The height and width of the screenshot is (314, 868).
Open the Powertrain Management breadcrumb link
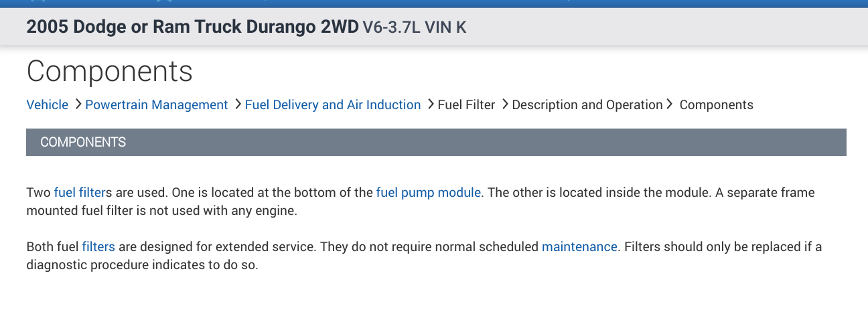click(x=156, y=105)
